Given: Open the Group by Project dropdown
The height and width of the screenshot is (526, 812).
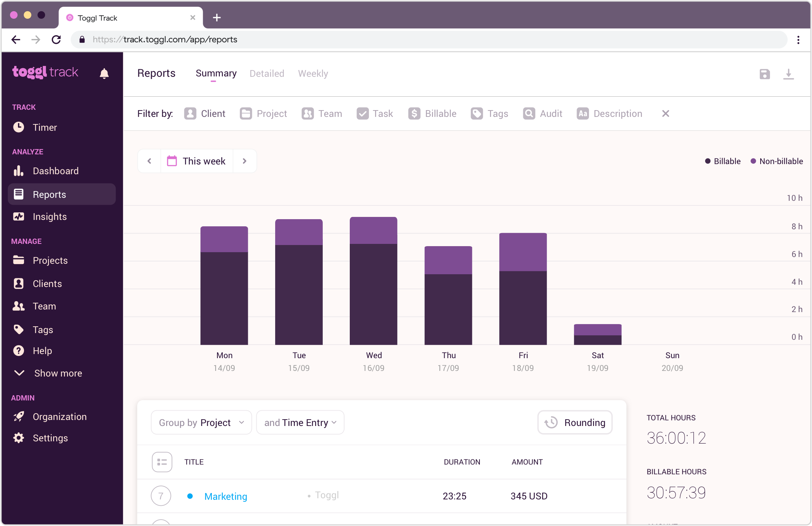Looking at the screenshot, I should click(x=201, y=422).
